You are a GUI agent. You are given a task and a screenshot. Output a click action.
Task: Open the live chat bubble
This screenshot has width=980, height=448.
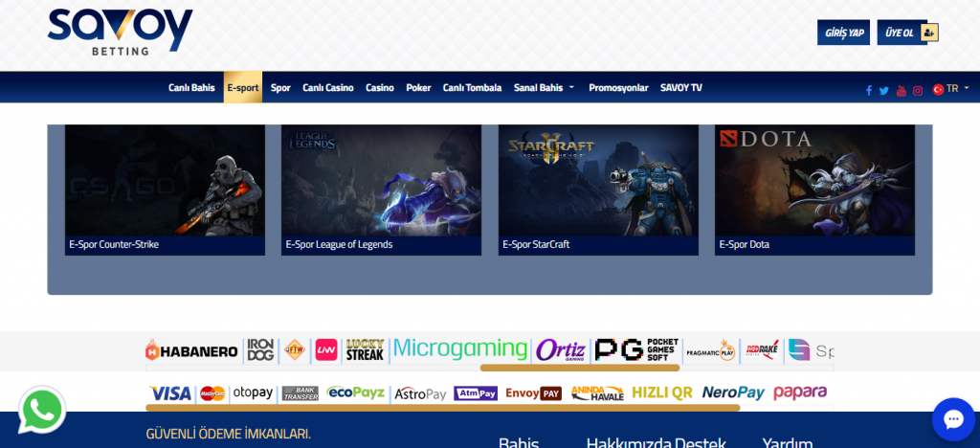point(954,420)
